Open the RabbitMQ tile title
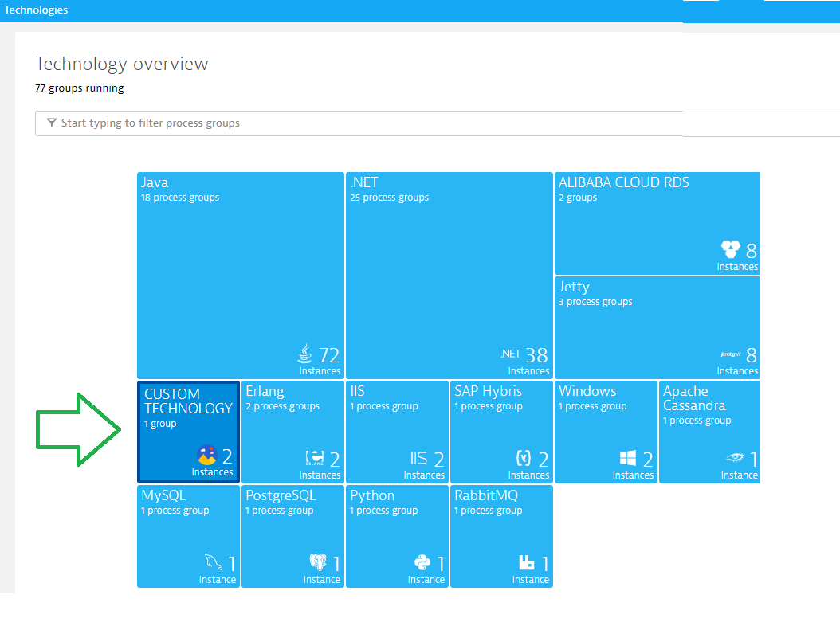Viewport: 840px width, 626px height. (x=486, y=496)
